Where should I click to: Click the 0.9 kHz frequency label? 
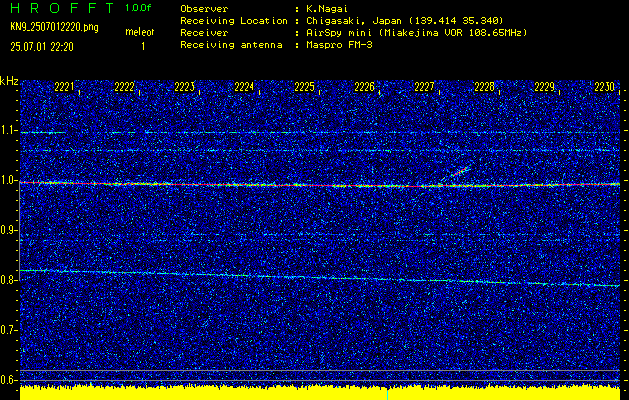tap(8, 230)
